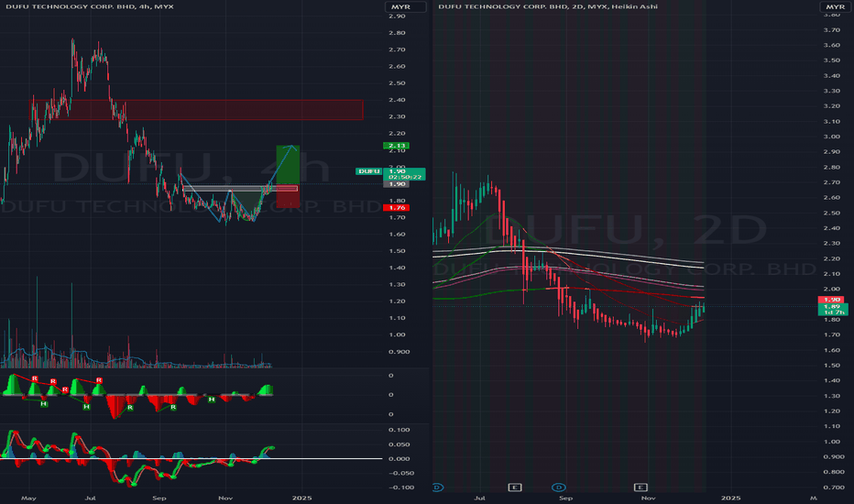Click the leftmost green H divergence label
The height and width of the screenshot is (504, 854).
44,404
